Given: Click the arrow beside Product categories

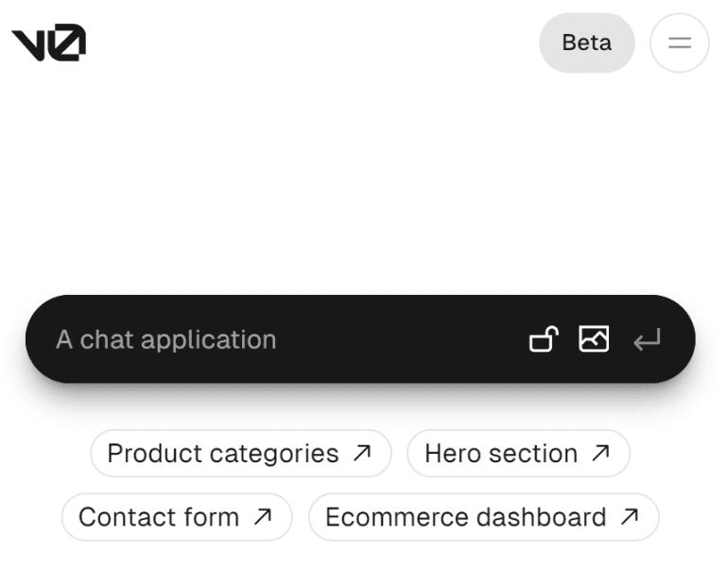Looking at the screenshot, I should [362, 454].
